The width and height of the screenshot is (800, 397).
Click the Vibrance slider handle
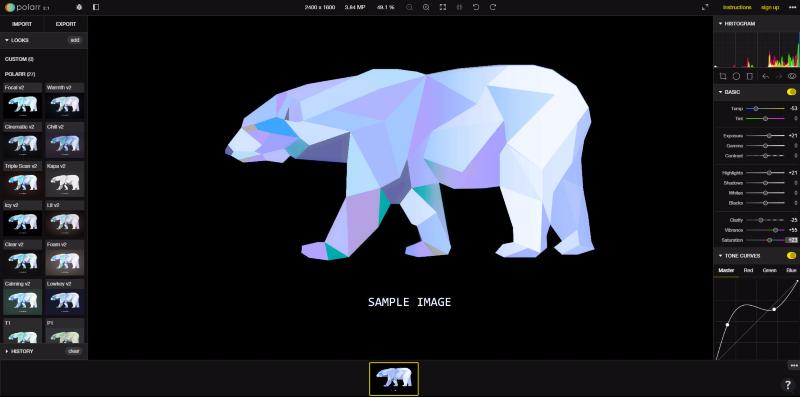[776, 230]
